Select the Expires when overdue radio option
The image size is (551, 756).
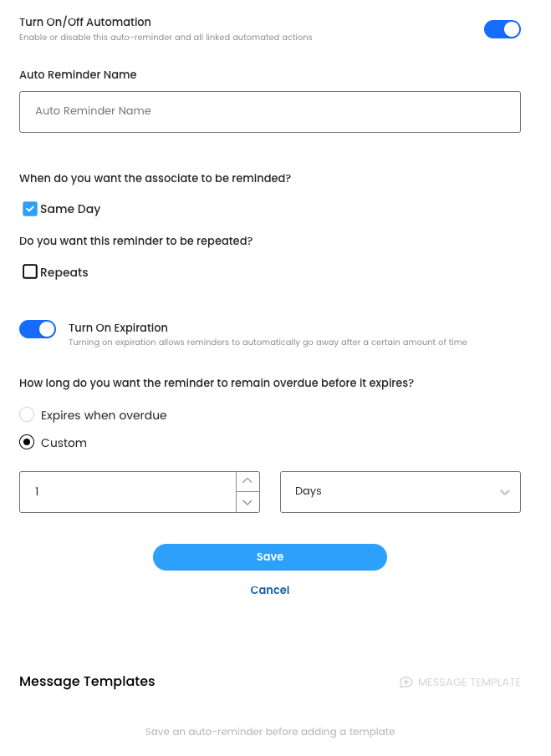(27, 415)
